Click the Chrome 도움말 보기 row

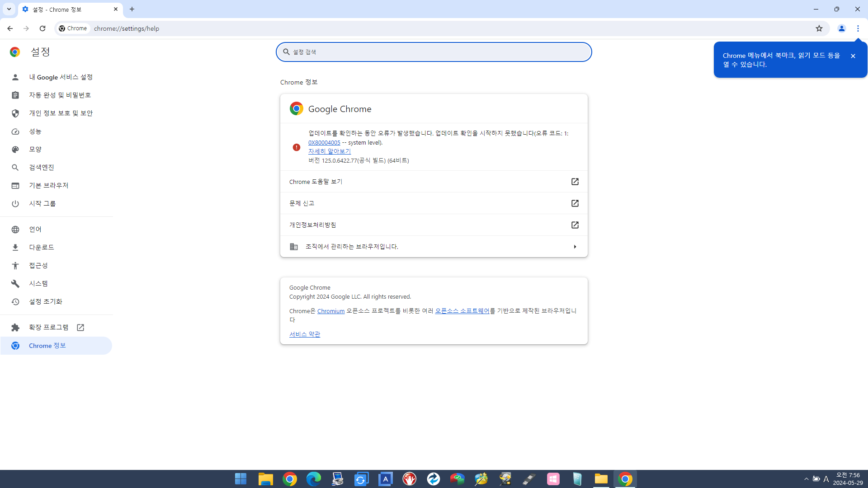click(x=434, y=182)
